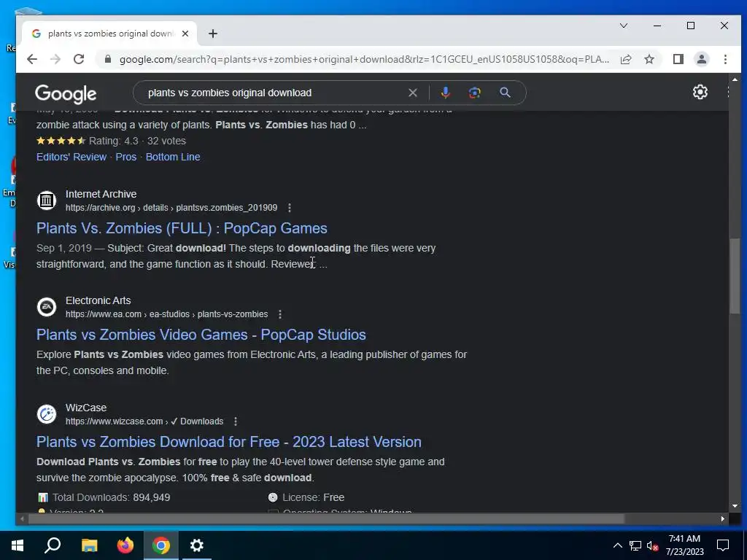
Task: Switch to Chrome in the taskbar
Action: click(x=161, y=545)
